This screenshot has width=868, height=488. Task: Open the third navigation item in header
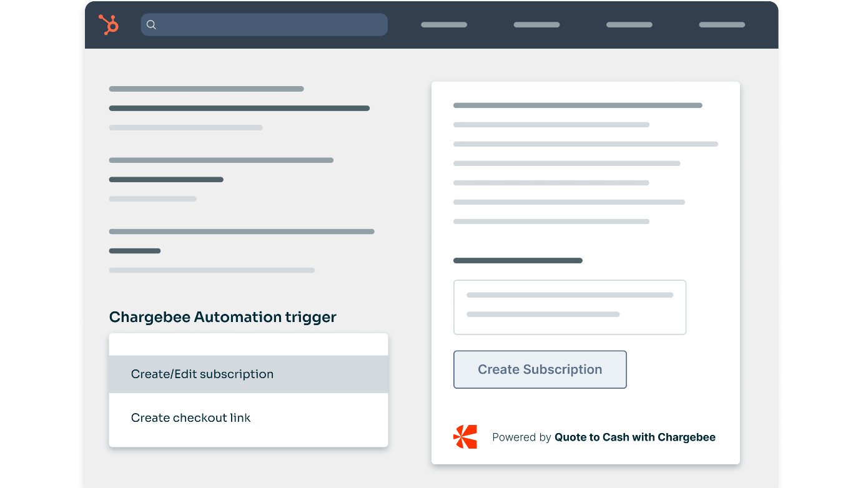coord(629,25)
